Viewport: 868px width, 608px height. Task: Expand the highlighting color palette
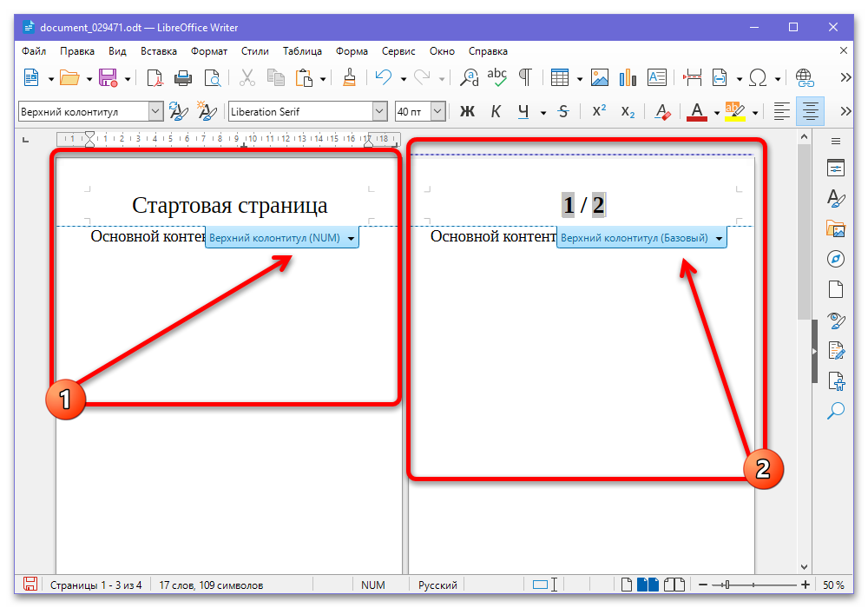pyautogui.click(x=756, y=113)
